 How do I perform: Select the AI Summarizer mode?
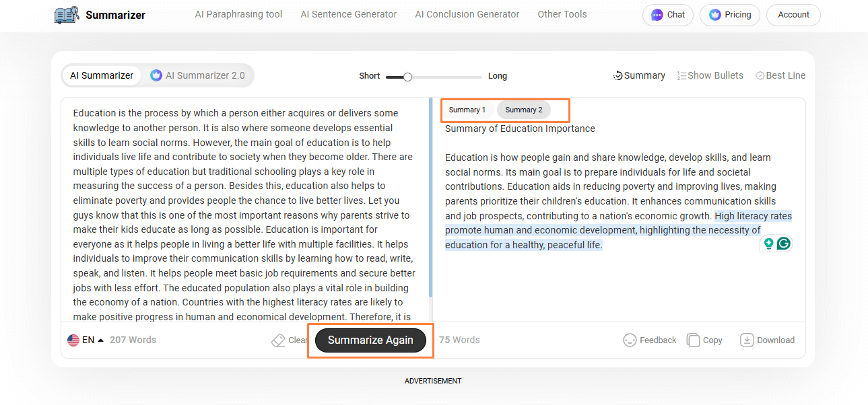pyautogui.click(x=102, y=75)
